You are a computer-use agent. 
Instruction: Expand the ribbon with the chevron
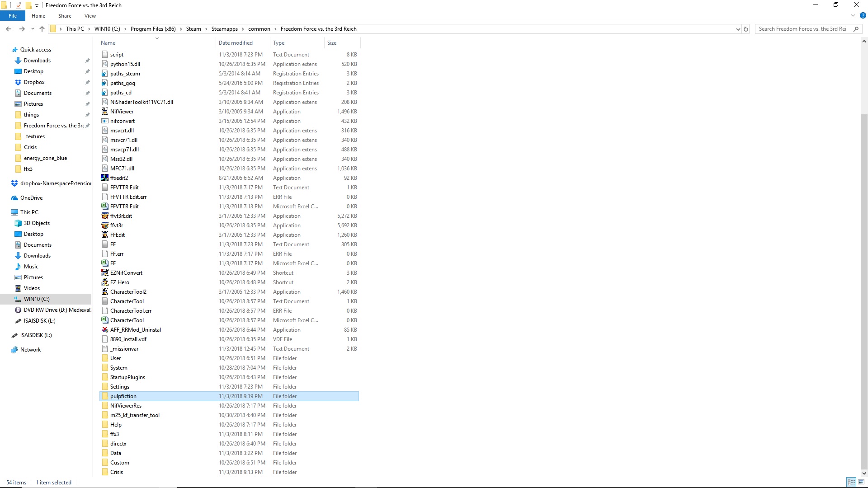853,15
